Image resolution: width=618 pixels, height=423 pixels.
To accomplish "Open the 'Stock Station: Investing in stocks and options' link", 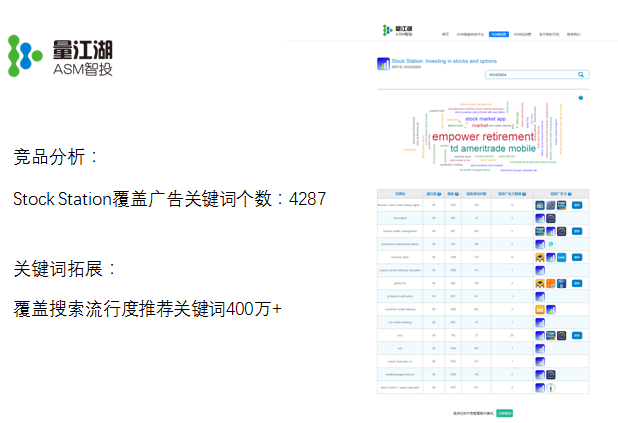I will [x=444, y=61].
